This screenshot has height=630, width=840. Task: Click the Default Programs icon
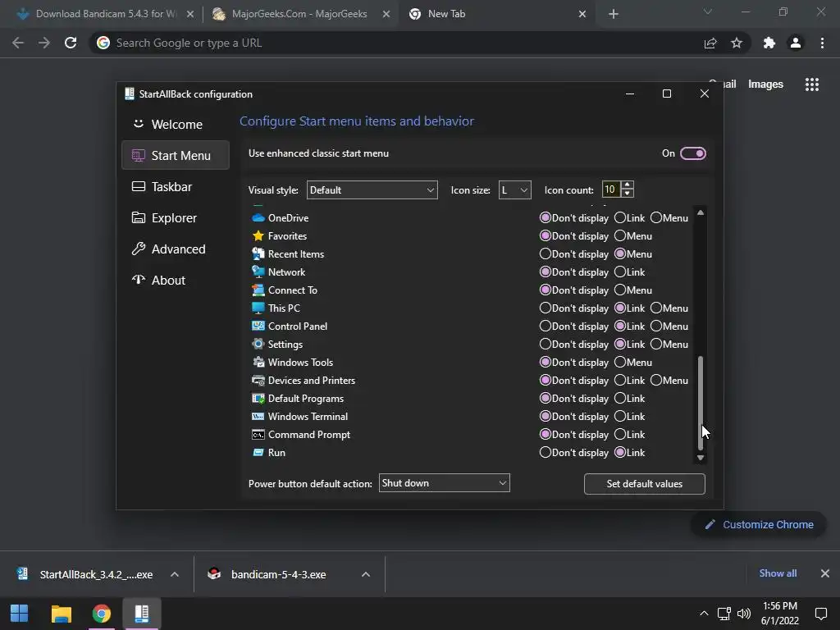(x=258, y=398)
